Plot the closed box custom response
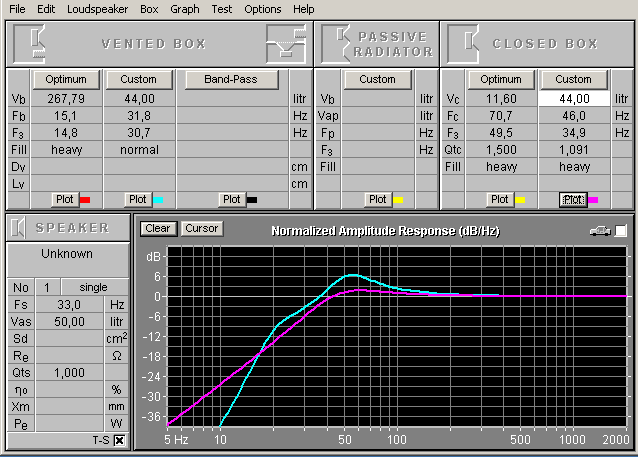The image size is (638, 457). tap(573, 199)
